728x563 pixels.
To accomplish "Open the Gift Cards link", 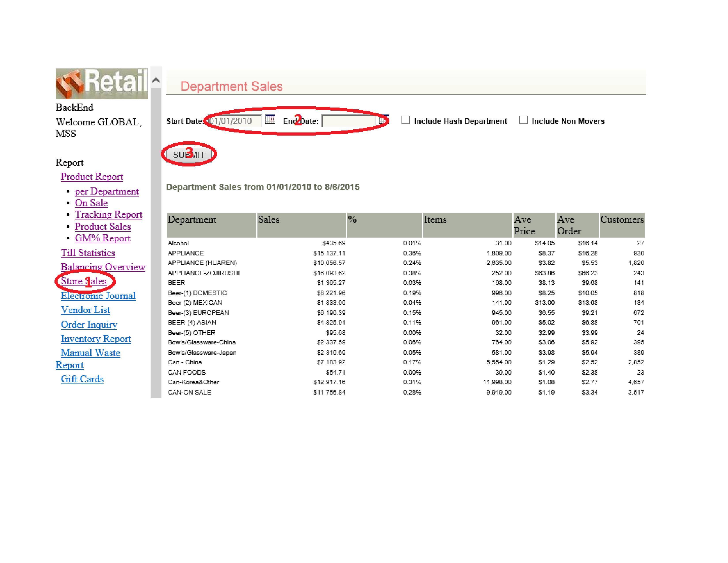I will (82, 379).
